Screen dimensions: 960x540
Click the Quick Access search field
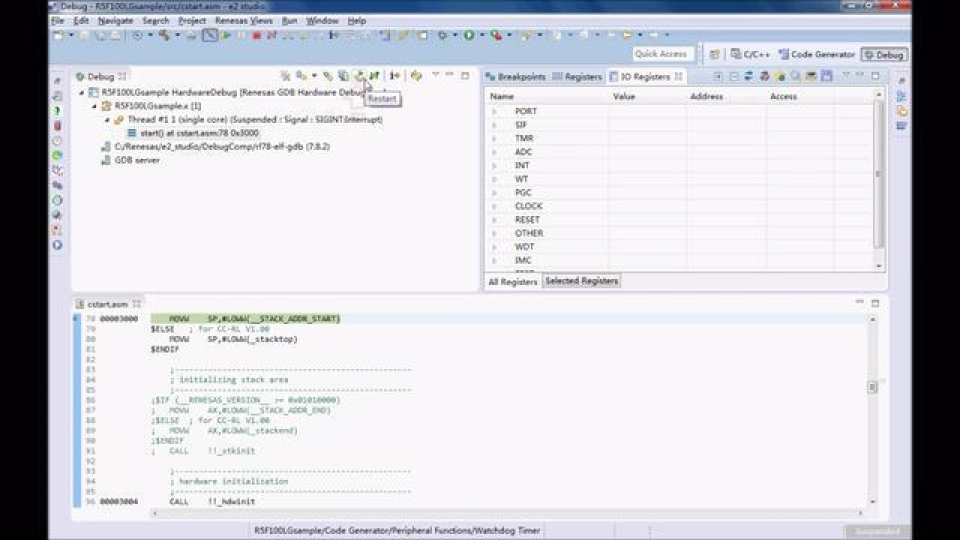pos(662,55)
